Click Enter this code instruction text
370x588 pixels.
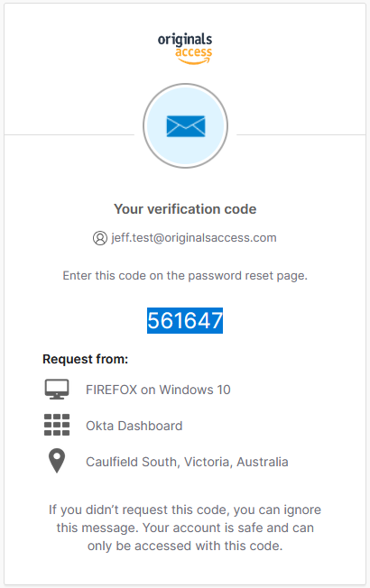(x=185, y=276)
